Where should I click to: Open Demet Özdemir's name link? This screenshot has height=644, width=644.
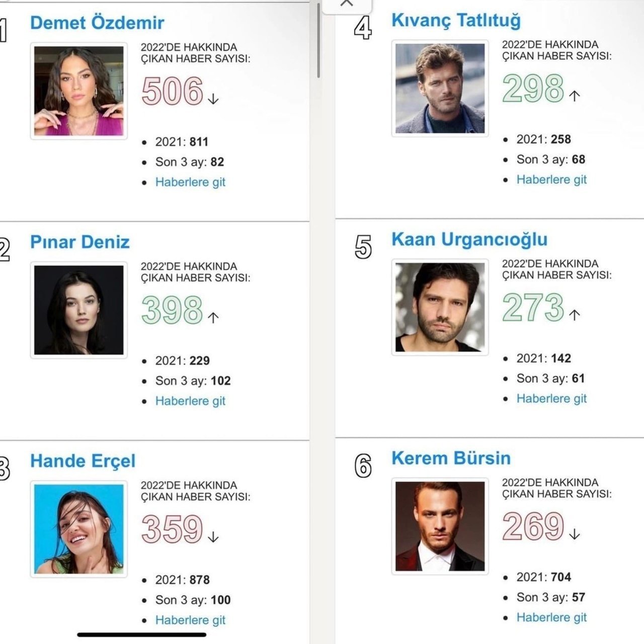(97, 23)
